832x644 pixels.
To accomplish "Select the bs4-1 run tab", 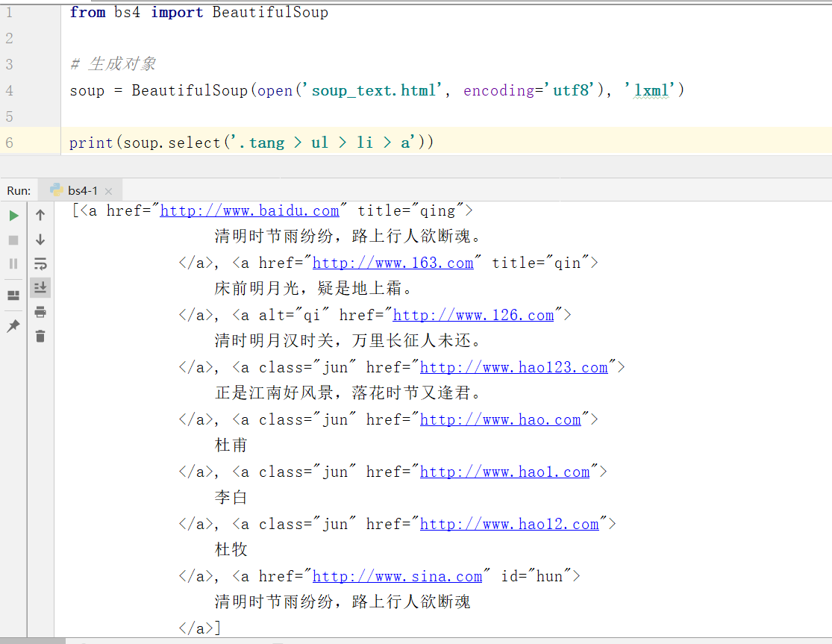I will pyautogui.click(x=81, y=190).
